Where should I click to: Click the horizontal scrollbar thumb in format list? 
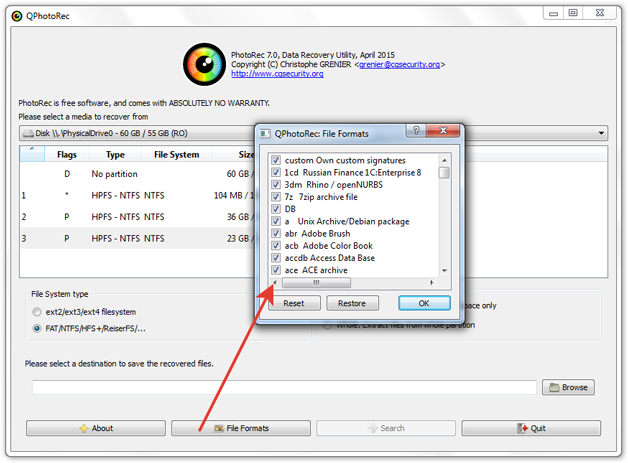tap(316, 283)
